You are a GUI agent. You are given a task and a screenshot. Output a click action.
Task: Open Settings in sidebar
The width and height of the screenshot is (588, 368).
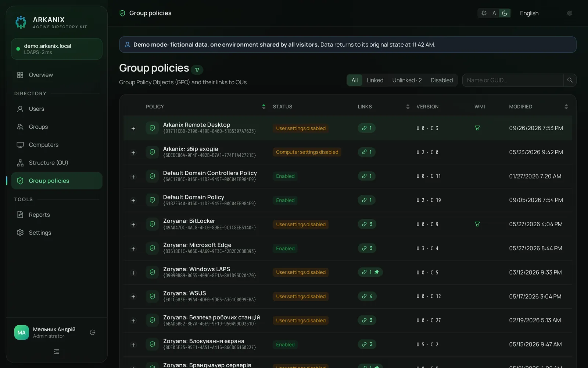pos(57,233)
